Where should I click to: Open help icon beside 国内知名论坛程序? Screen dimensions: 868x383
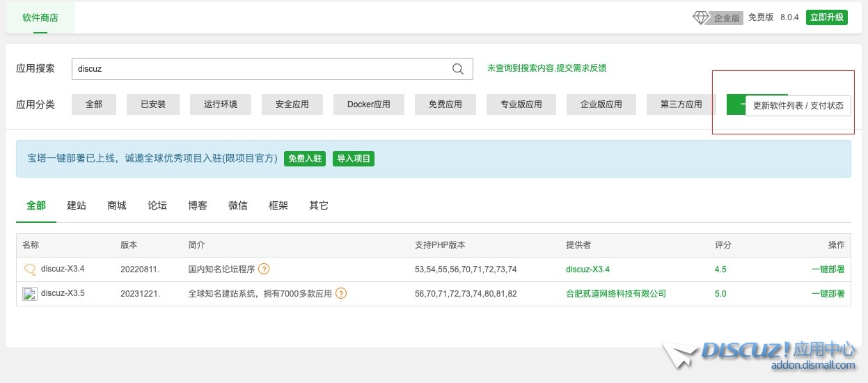click(264, 269)
